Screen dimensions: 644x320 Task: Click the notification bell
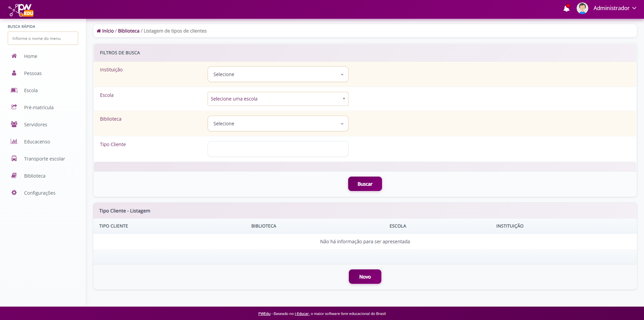(567, 8)
